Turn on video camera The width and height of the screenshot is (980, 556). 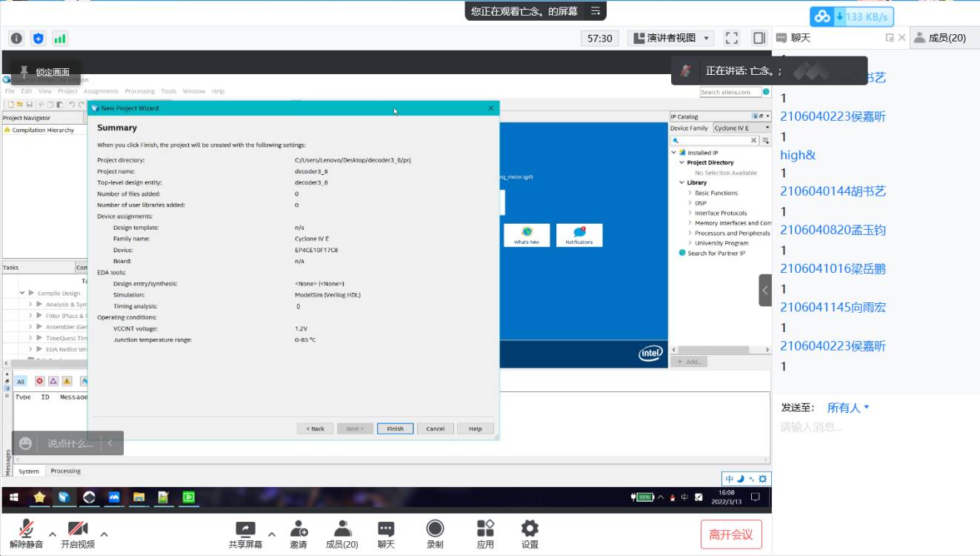tap(77, 533)
